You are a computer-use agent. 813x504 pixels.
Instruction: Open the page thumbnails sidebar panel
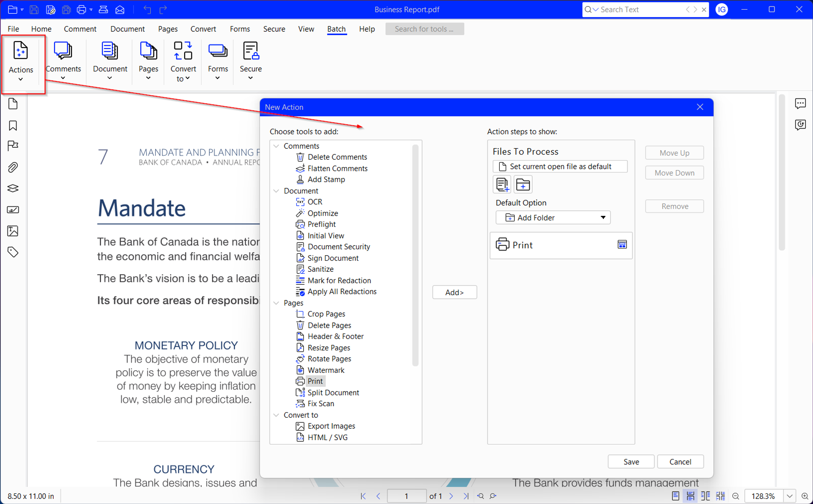[13, 104]
